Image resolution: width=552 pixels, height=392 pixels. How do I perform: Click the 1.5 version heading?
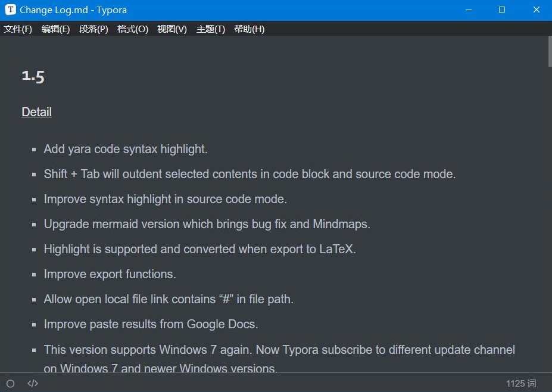[x=33, y=76]
